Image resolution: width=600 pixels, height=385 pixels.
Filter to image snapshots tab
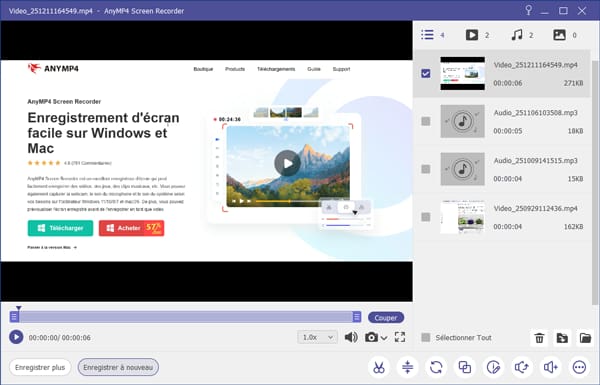tap(559, 35)
